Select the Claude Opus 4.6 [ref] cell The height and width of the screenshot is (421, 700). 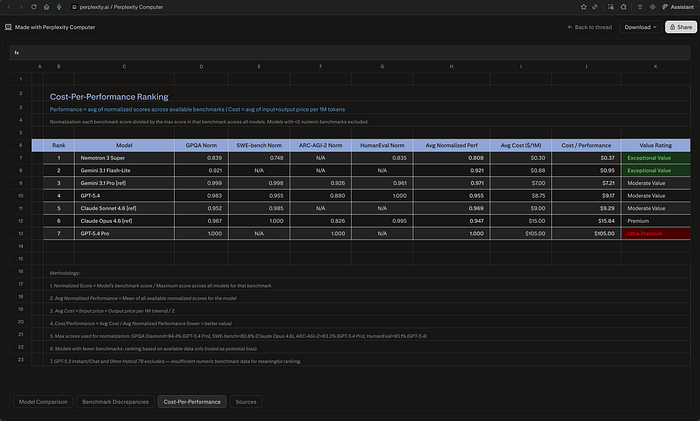coord(124,221)
